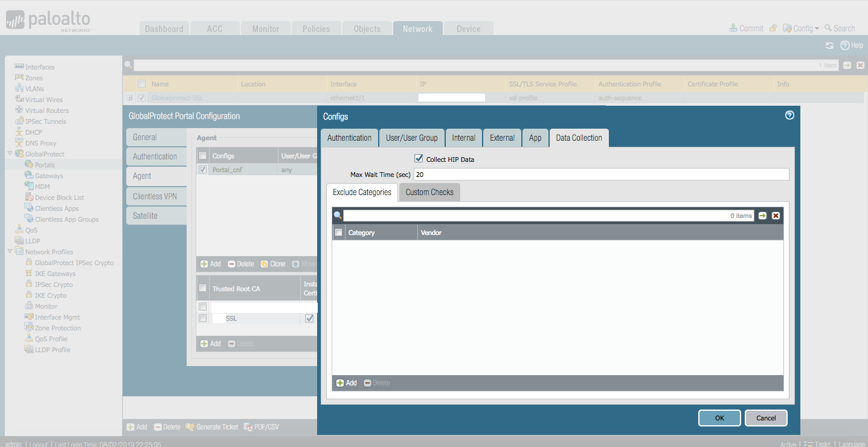Image resolution: width=868 pixels, height=447 pixels.
Task: Open Clientless App Groups
Action: pyautogui.click(x=66, y=219)
